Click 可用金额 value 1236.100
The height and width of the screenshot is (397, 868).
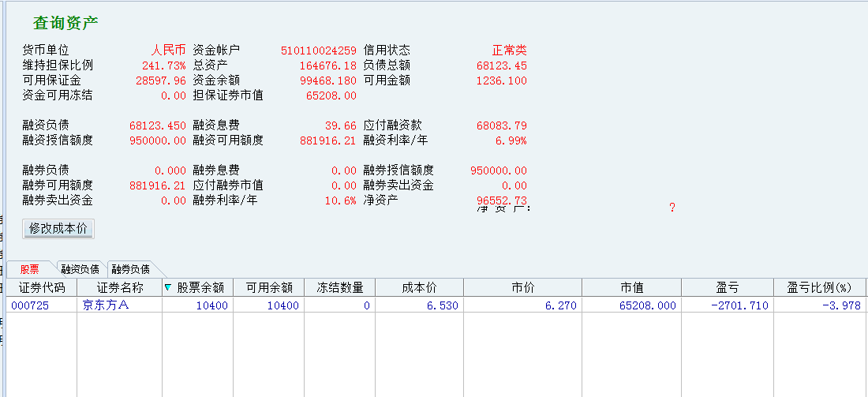tap(502, 81)
